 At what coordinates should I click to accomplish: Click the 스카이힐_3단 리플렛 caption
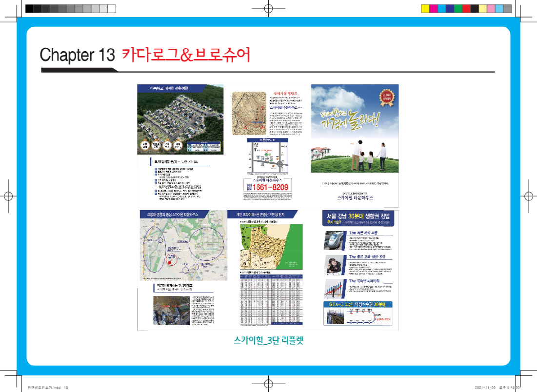(x=268, y=340)
